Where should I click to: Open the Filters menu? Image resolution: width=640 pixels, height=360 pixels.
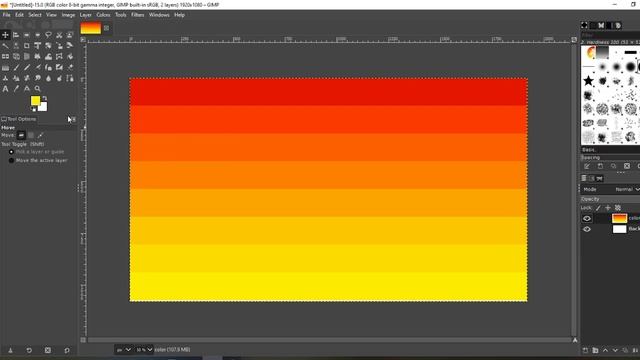138,15
